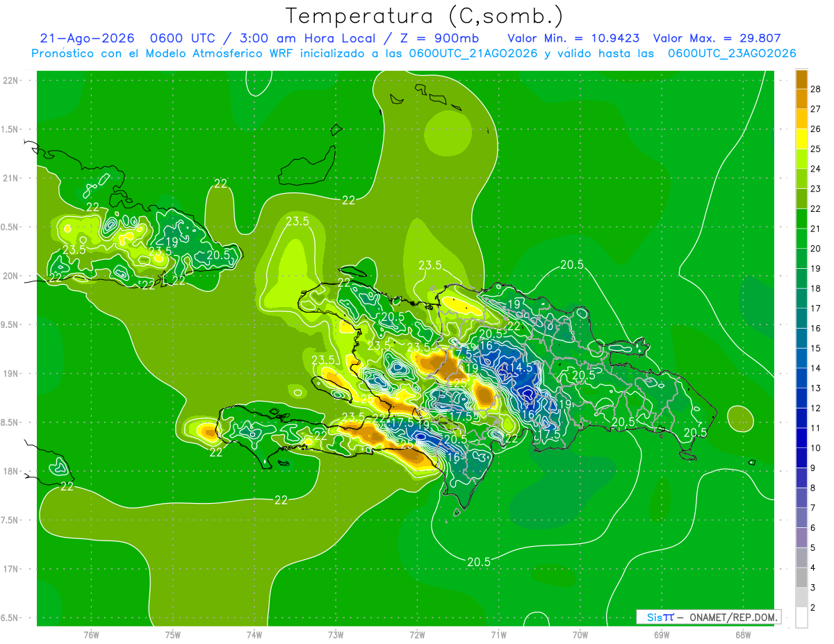Click legend swatch between 23 and 24
Image resolution: width=834 pixels, height=644 pixels.
pyautogui.click(x=801, y=179)
